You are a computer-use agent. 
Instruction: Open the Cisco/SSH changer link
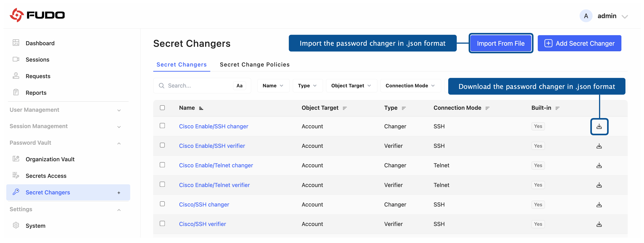204,205
